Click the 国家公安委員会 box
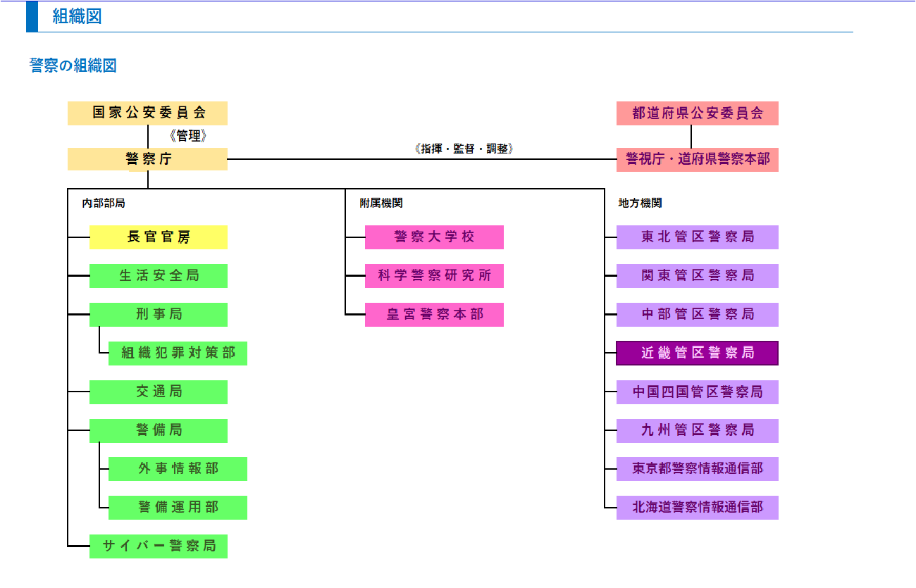Viewport: 916px width, 588px height. point(147,113)
